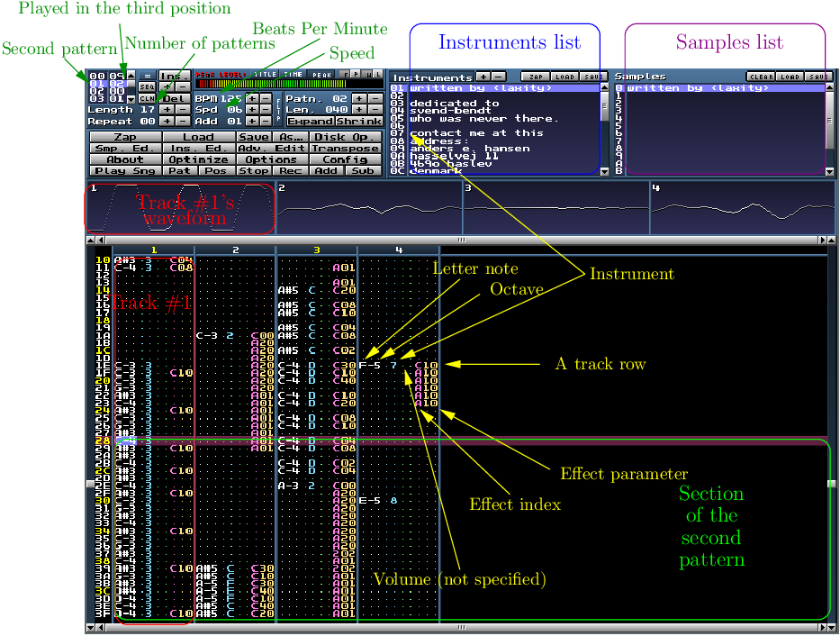Toggle the F option button
The width and height of the screenshot is (840, 636).
point(345,74)
